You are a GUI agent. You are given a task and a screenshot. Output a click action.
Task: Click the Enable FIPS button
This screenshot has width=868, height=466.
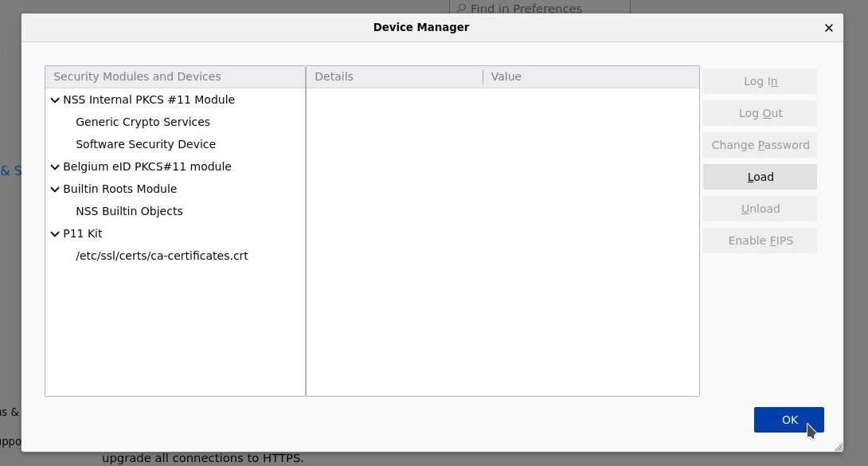coord(760,241)
